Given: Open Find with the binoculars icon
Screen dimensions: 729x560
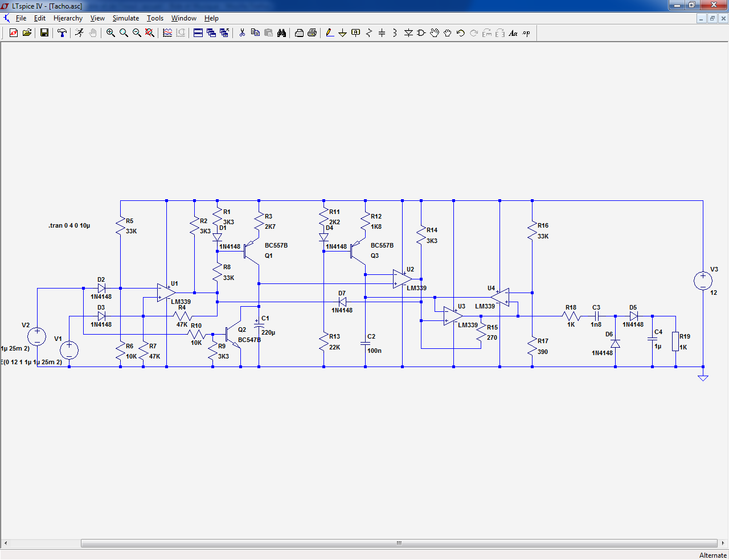Looking at the screenshot, I should (x=281, y=33).
